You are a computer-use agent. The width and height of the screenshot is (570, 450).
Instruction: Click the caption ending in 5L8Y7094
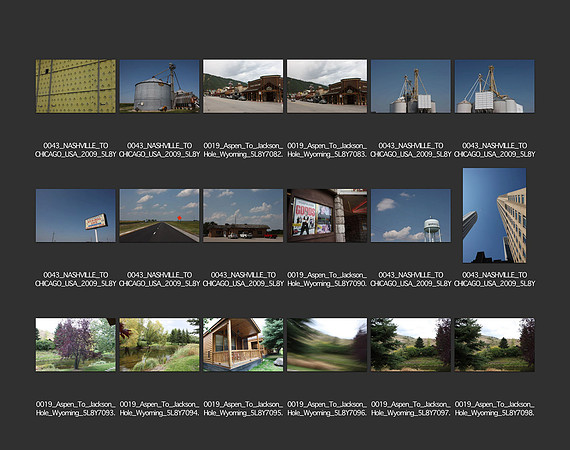(x=160, y=409)
